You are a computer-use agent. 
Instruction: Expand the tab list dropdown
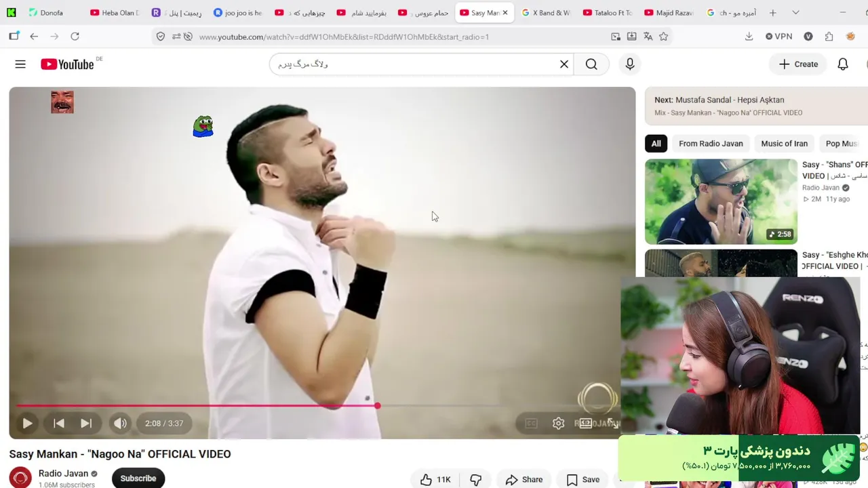click(795, 13)
